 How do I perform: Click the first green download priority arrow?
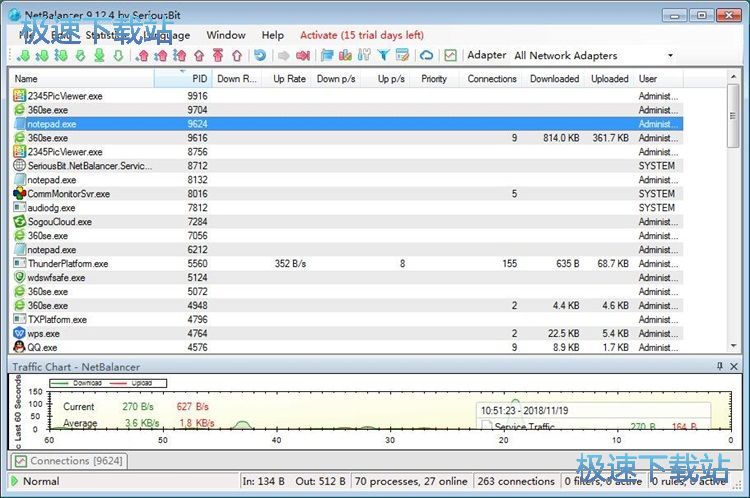[x=23, y=55]
